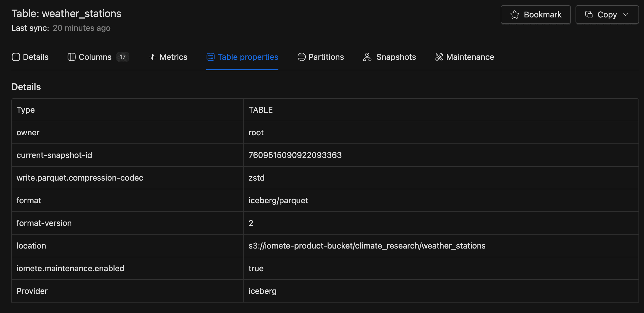Click the Table properties tab icon
644x313 pixels.
[210, 57]
